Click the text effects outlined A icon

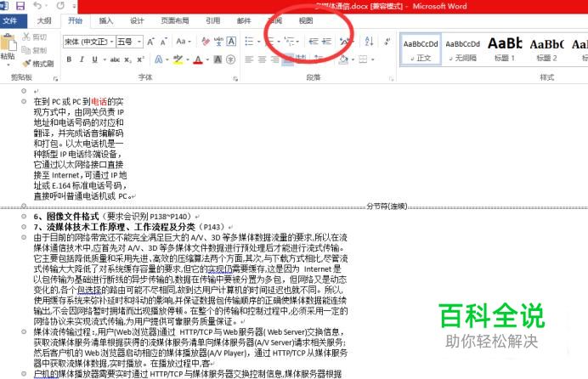tap(159, 59)
